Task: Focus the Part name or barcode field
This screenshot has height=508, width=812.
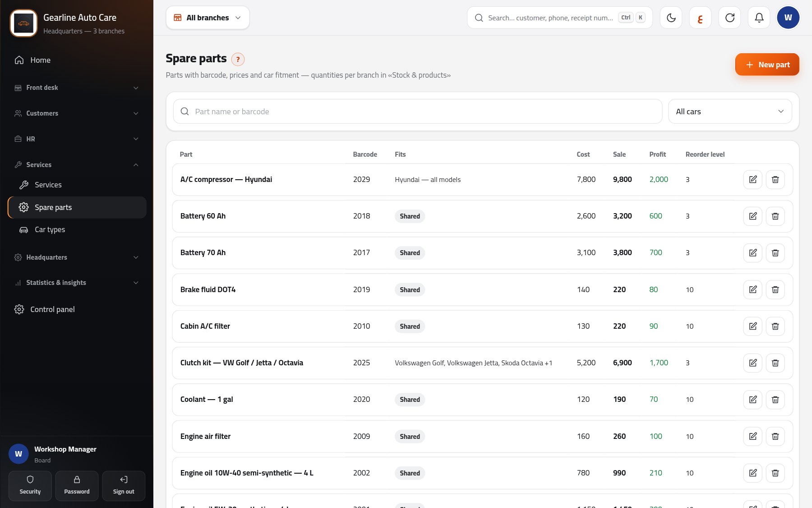Action: click(x=418, y=112)
